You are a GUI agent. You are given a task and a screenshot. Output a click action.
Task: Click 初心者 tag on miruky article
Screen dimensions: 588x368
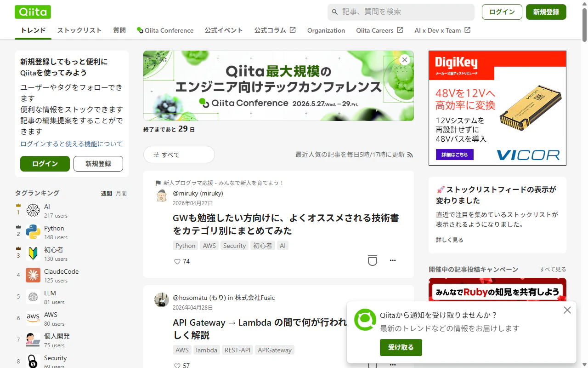263,246
